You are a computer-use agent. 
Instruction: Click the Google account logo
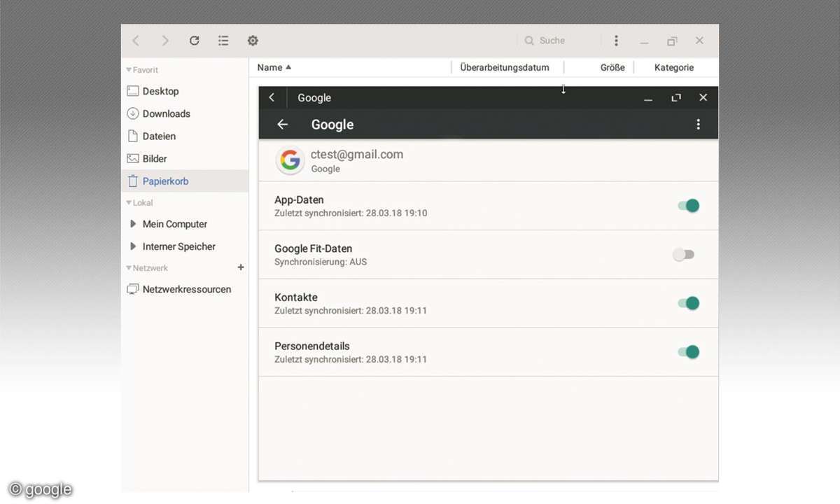tap(290, 160)
